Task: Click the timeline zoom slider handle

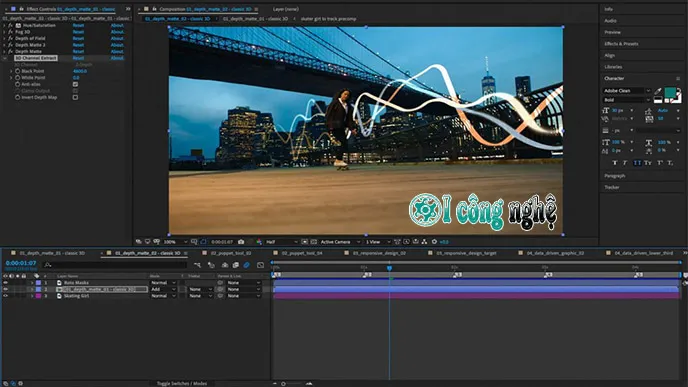Action: (283, 383)
